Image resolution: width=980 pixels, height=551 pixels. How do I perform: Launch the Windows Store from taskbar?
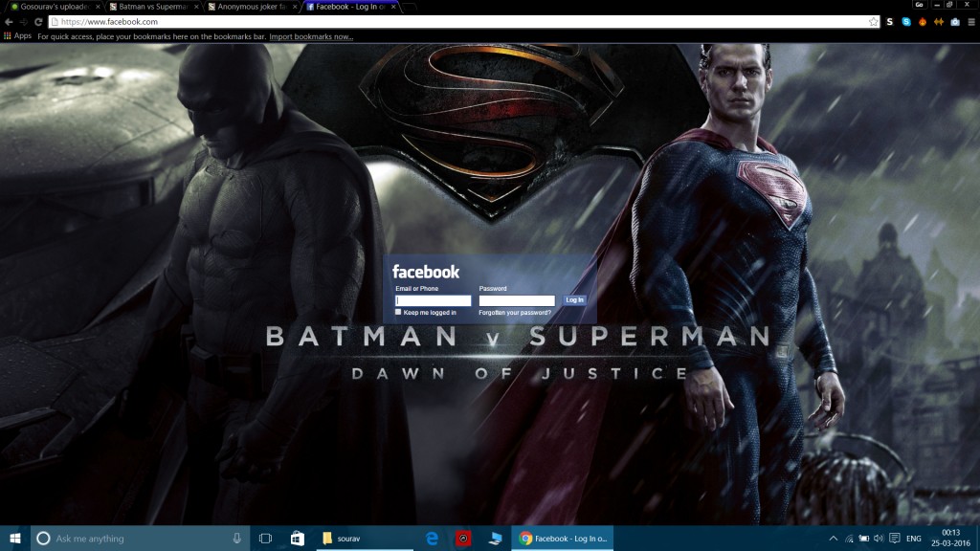(300, 539)
